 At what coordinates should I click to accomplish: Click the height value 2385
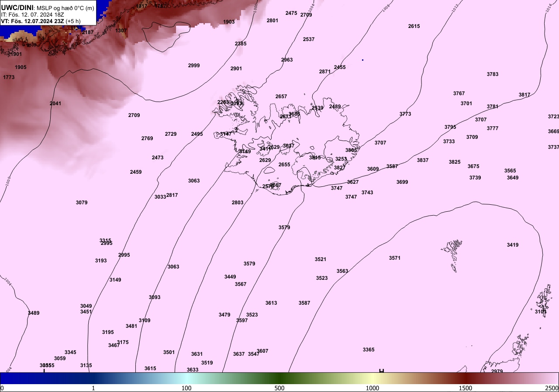pos(241,44)
